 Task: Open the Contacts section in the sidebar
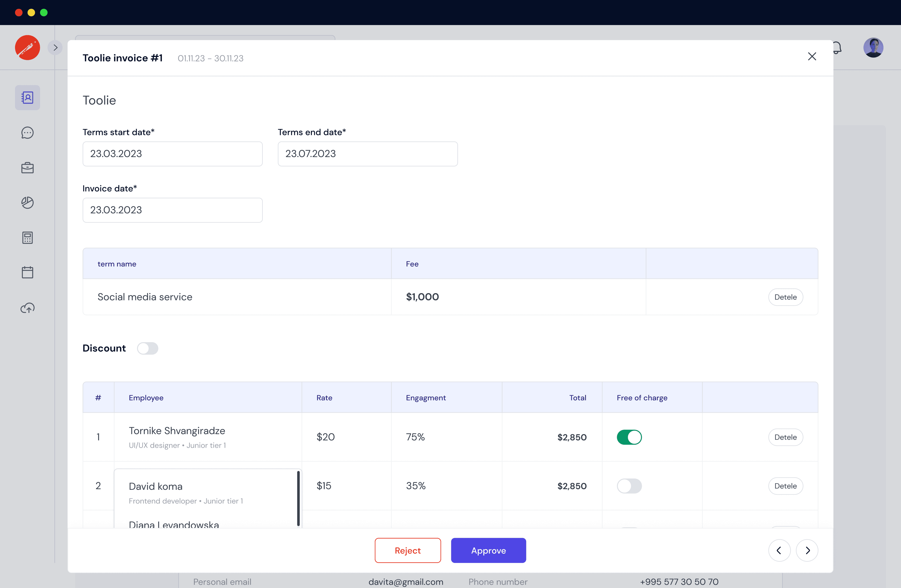coord(27,97)
